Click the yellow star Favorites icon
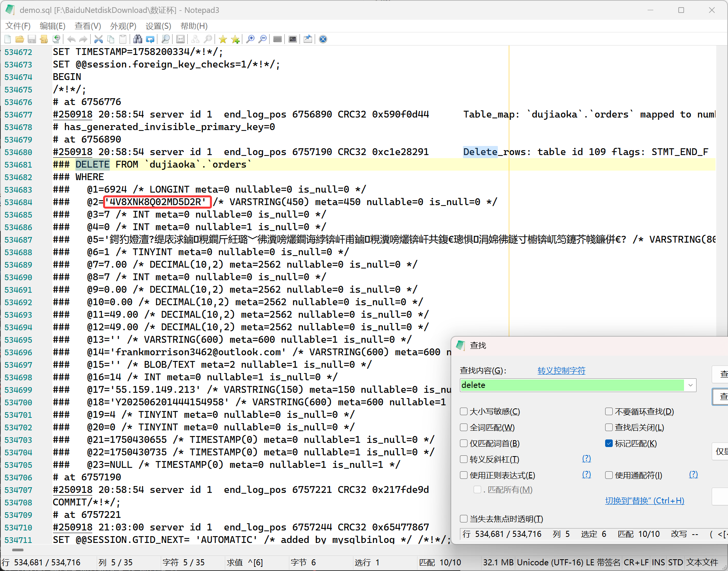This screenshot has height=571, width=728. click(x=223, y=39)
